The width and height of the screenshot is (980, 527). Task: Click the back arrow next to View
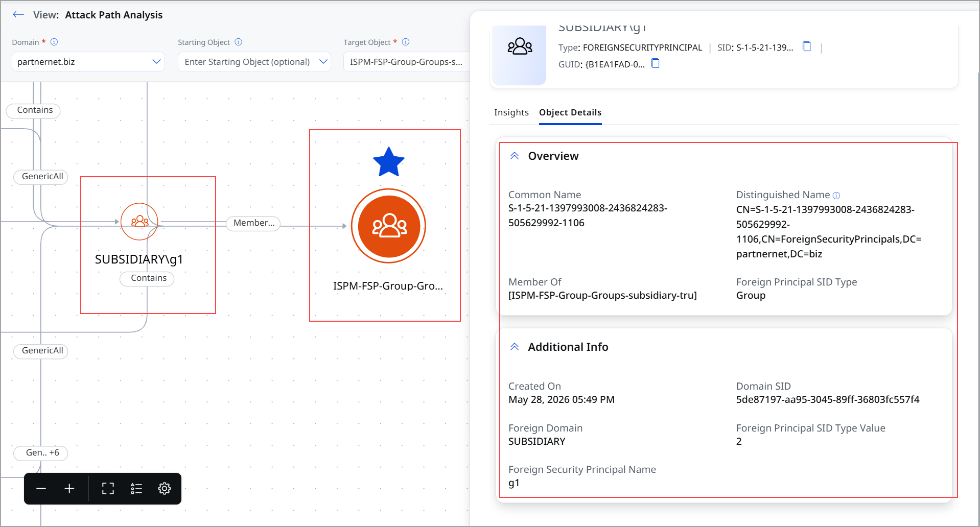[19, 15]
